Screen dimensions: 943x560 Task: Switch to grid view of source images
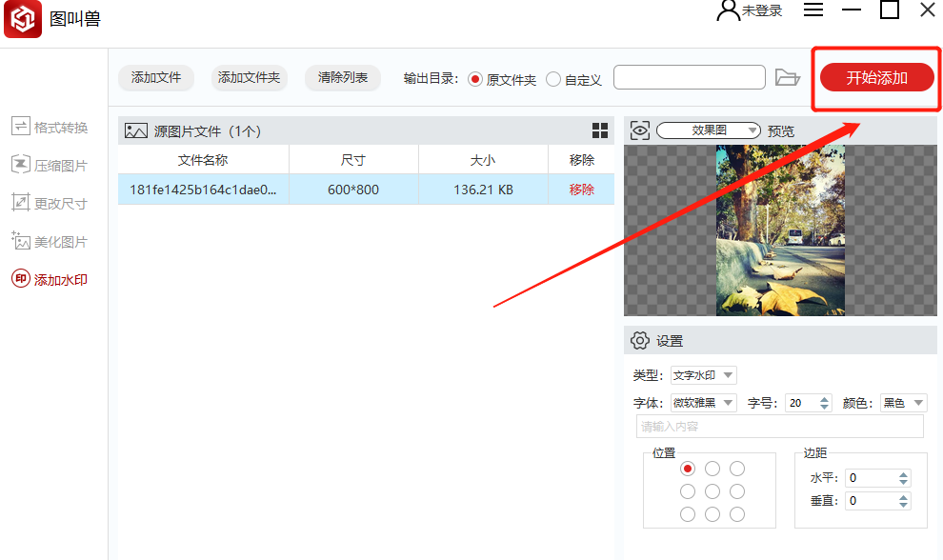(599, 130)
